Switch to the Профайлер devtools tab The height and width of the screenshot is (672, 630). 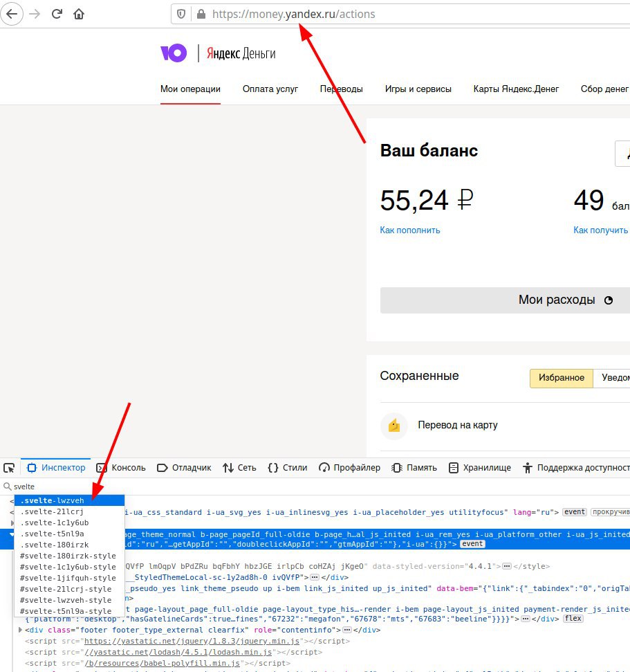349,468
